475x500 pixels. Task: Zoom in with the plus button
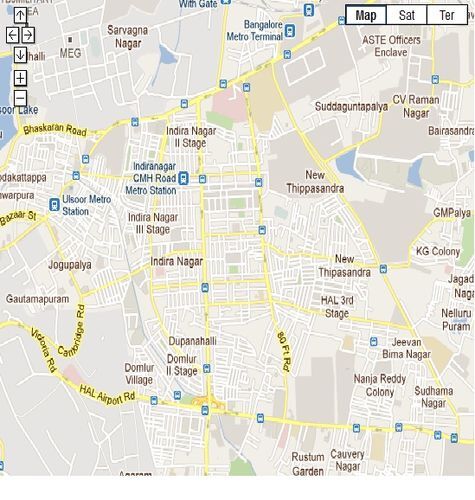pyautogui.click(x=20, y=78)
